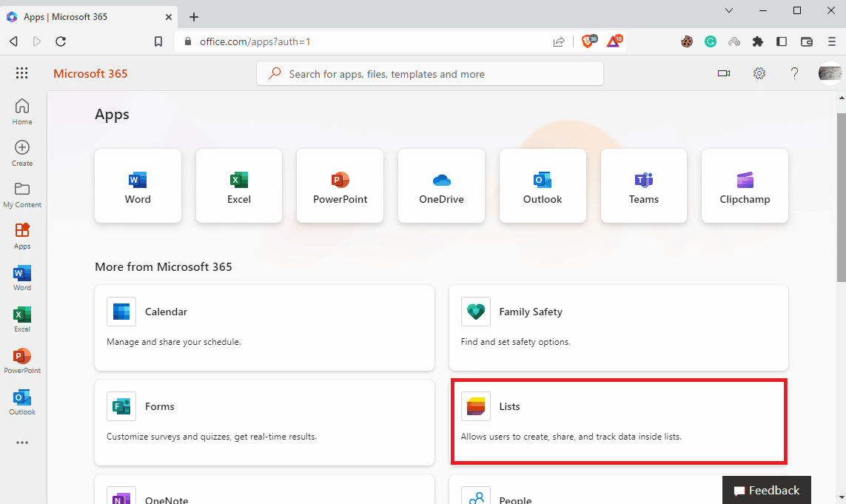The width and height of the screenshot is (846, 504).
Task: Open the Forms app card
Action: (264, 423)
